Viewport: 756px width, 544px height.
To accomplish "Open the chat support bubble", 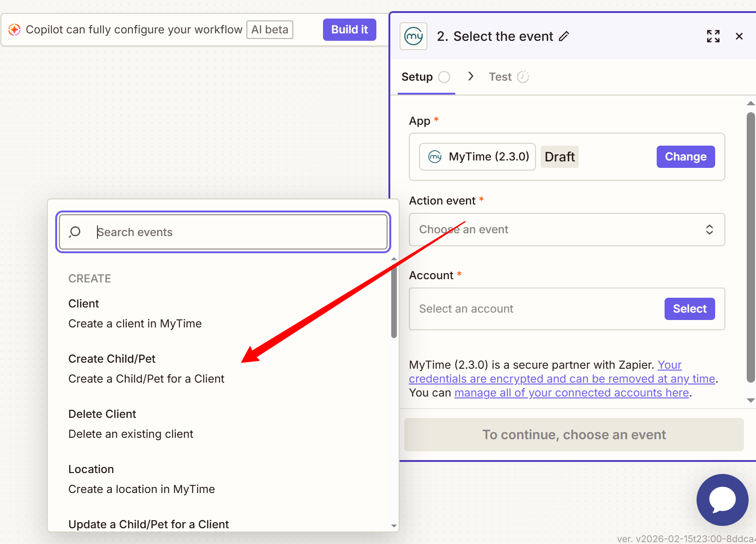I will pos(722,500).
